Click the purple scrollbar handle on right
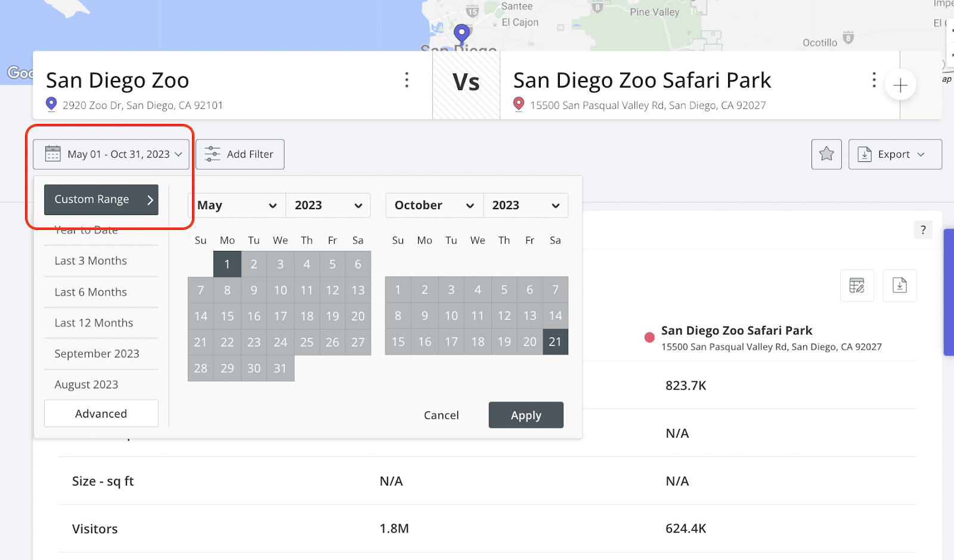 (949, 292)
